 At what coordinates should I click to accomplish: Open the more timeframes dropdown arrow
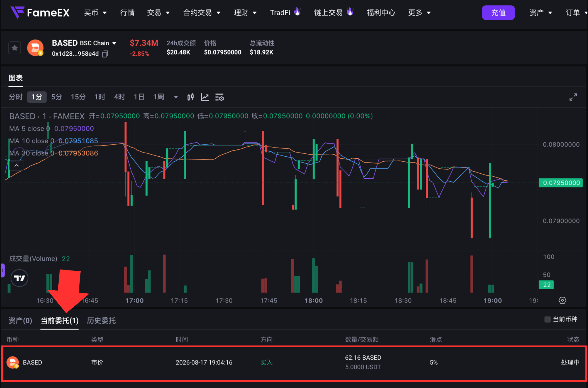[x=176, y=97]
